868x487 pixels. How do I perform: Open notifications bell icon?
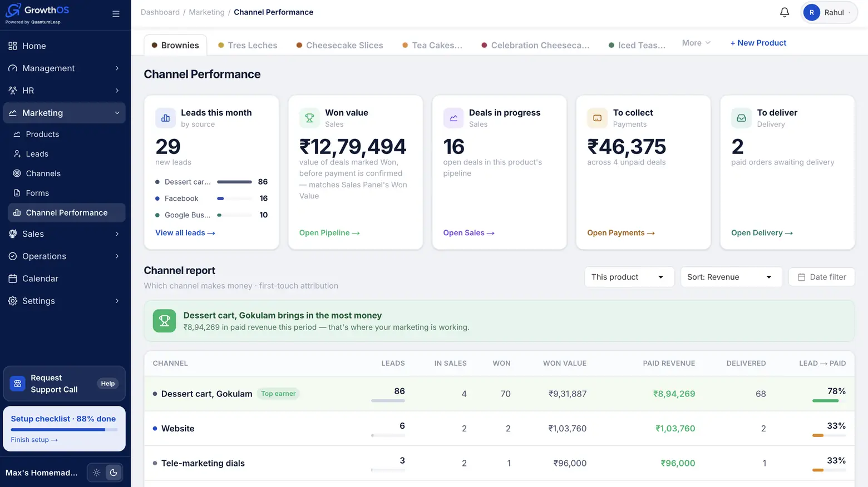pos(785,12)
